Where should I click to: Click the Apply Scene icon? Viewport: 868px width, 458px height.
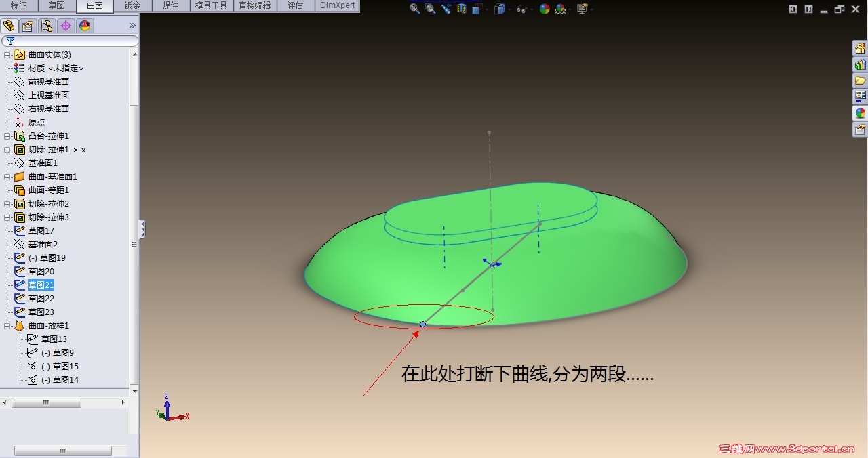(560, 9)
